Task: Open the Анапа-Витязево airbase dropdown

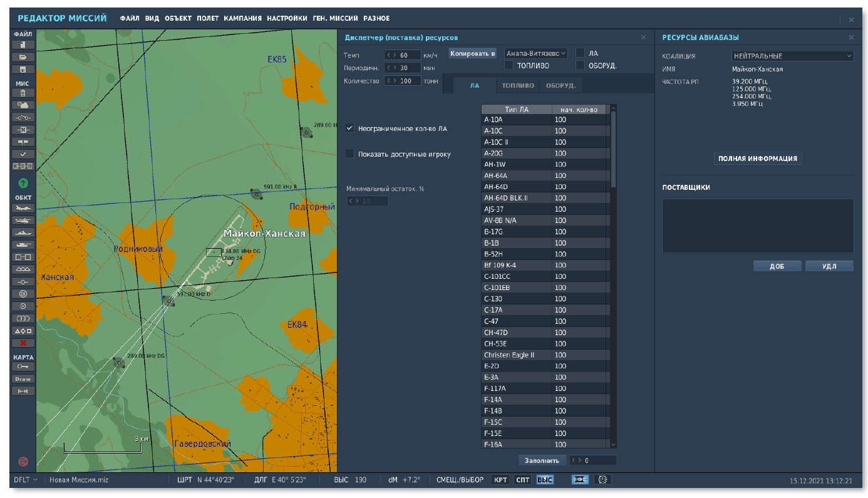Action: coord(536,54)
